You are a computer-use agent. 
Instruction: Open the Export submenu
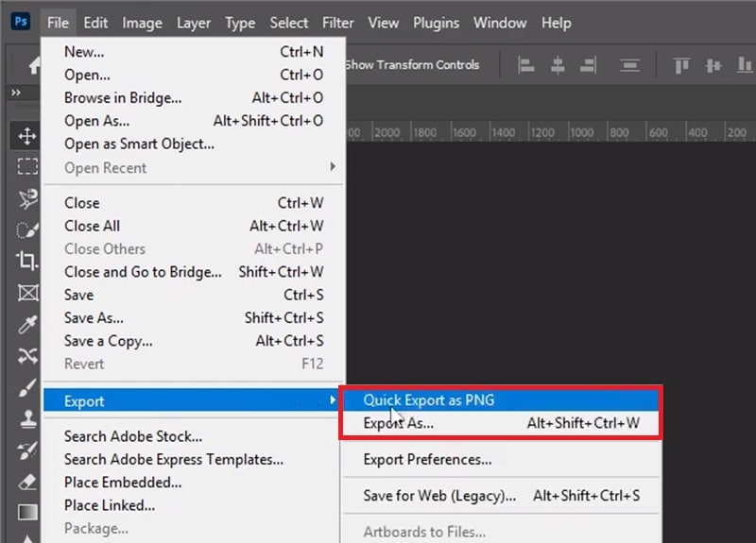click(x=192, y=400)
